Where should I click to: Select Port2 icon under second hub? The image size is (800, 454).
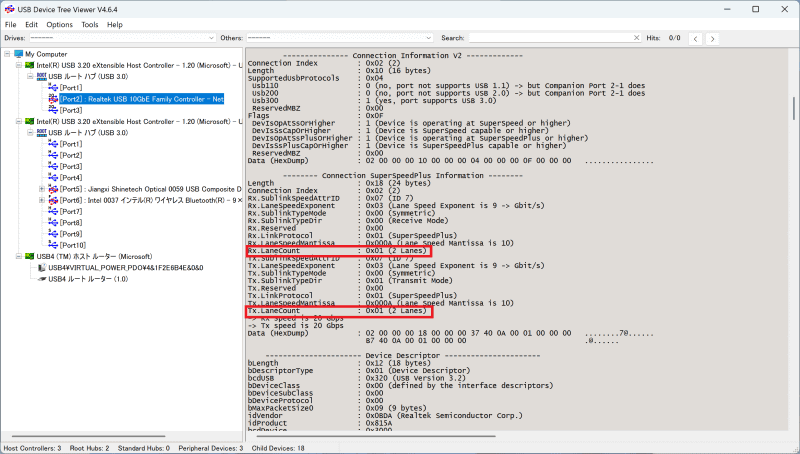[53, 155]
